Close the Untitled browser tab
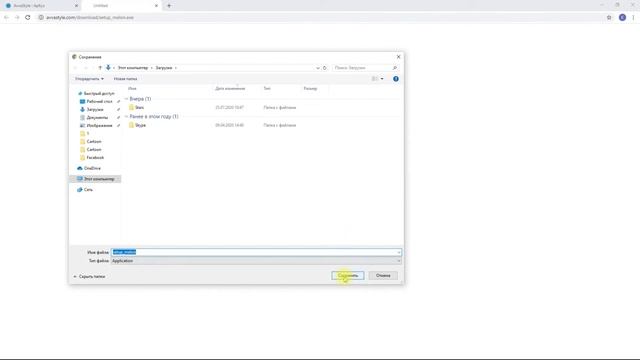The height and width of the screenshot is (360, 640). [156, 6]
